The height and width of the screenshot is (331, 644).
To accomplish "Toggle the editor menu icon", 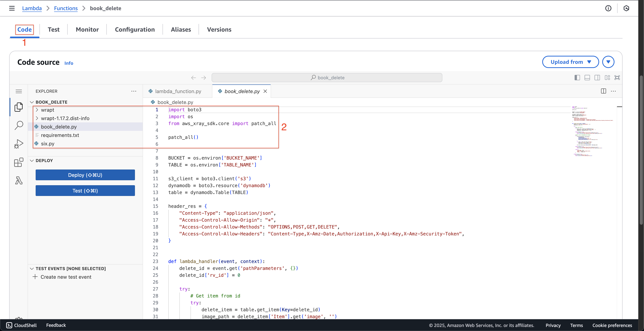I will tap(19, 91).
